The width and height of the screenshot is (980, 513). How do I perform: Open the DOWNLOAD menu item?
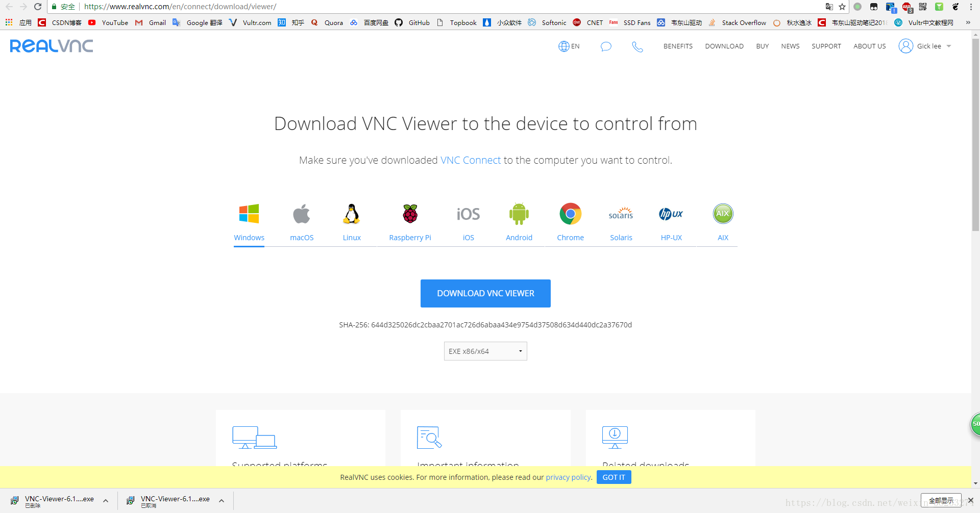[x=724, y=46]
